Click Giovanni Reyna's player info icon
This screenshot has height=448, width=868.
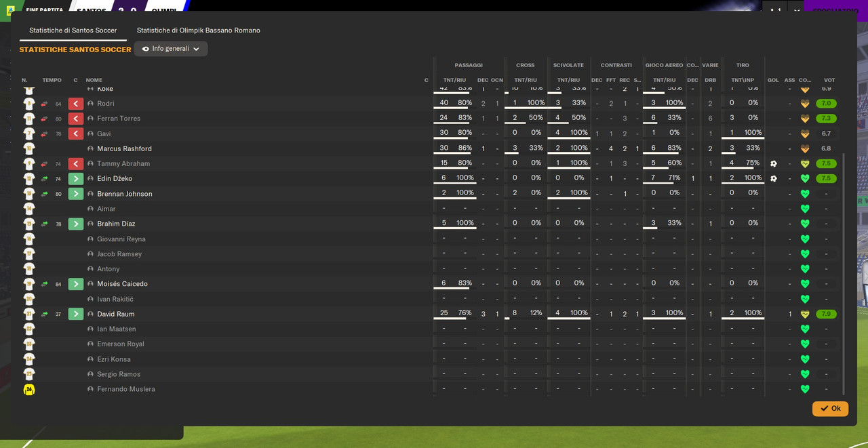tap(90, 239)
